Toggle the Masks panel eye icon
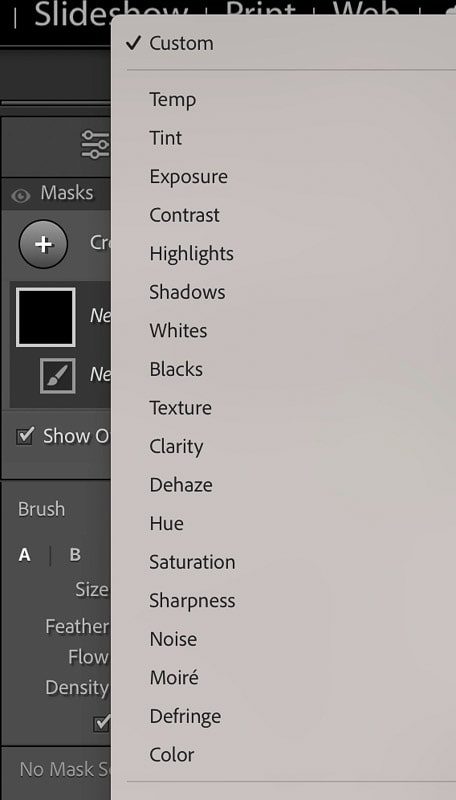Screen dimensions: 456x800 (x=20, y=195)
